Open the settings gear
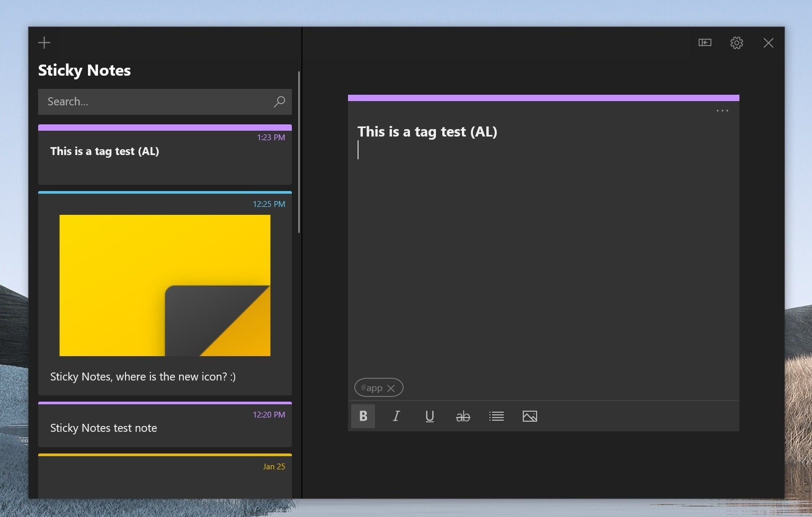Image resolution: width=812 pixels, height=517 pixels. coord(736,43)
